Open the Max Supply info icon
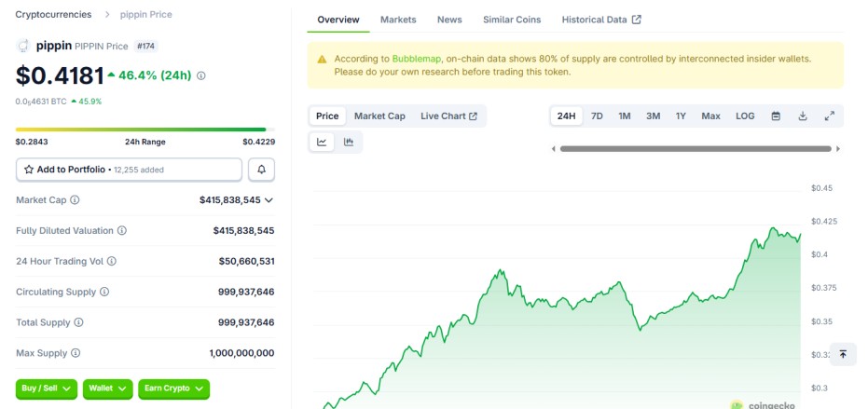The image size is (868, 409). [76, 353]
